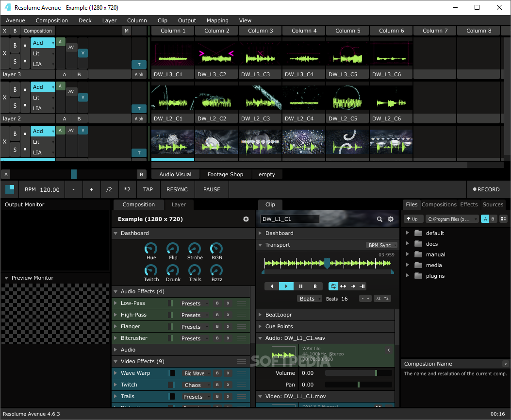Click the RESYNC button

(x=177, y=189)
